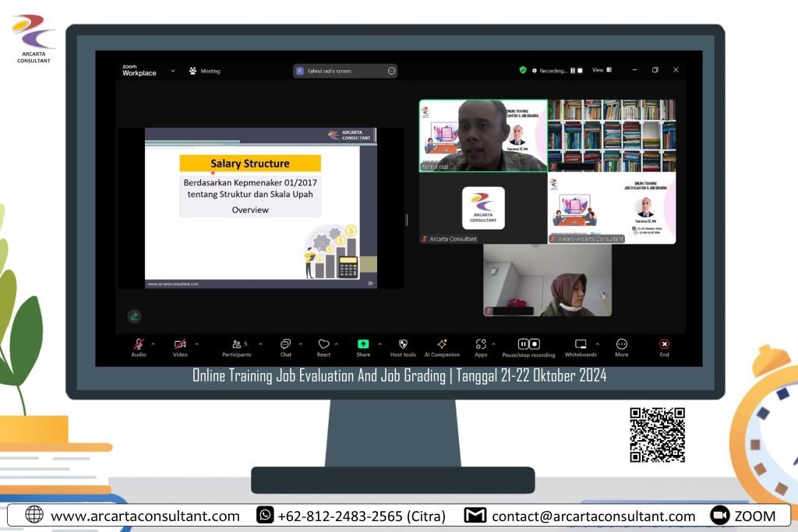This screenshot has width=798, height=532.
Task: Open Whiteboards from the toolbar
Action: tap(581, 344)
